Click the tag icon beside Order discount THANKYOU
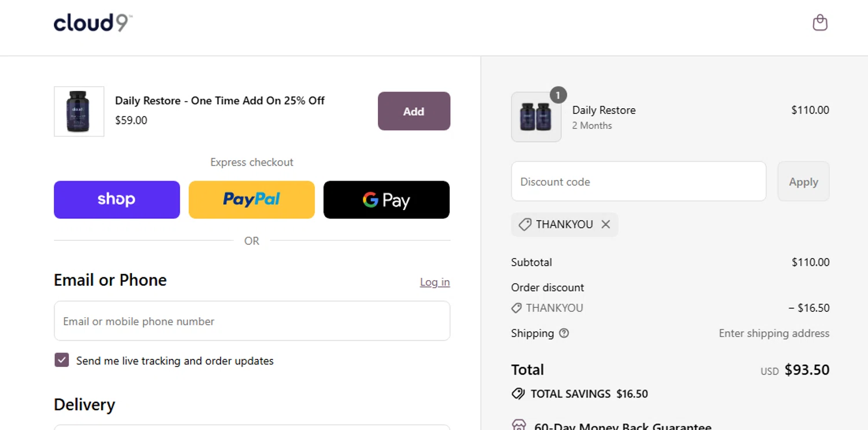Screen dimensions: 868x430 517,308
